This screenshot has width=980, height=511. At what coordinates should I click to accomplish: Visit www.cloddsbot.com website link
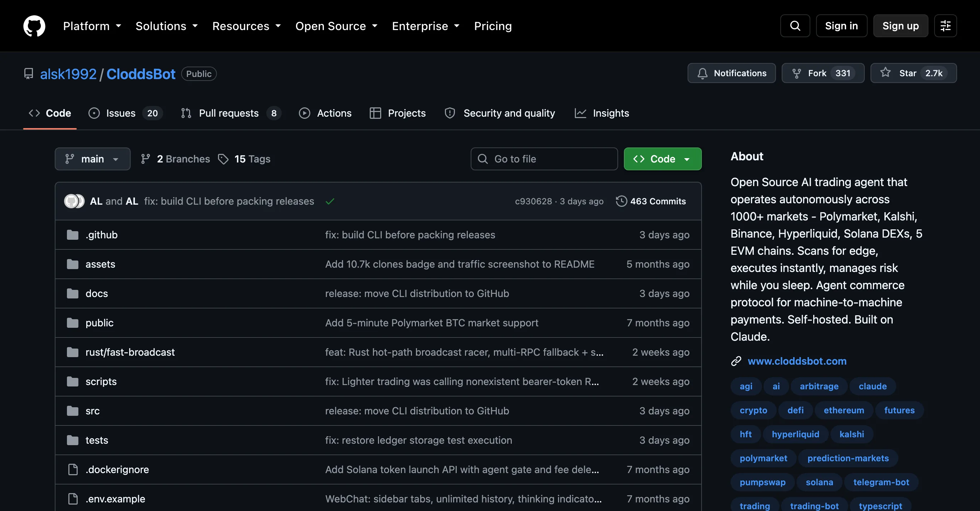click(x=797, y=361)
